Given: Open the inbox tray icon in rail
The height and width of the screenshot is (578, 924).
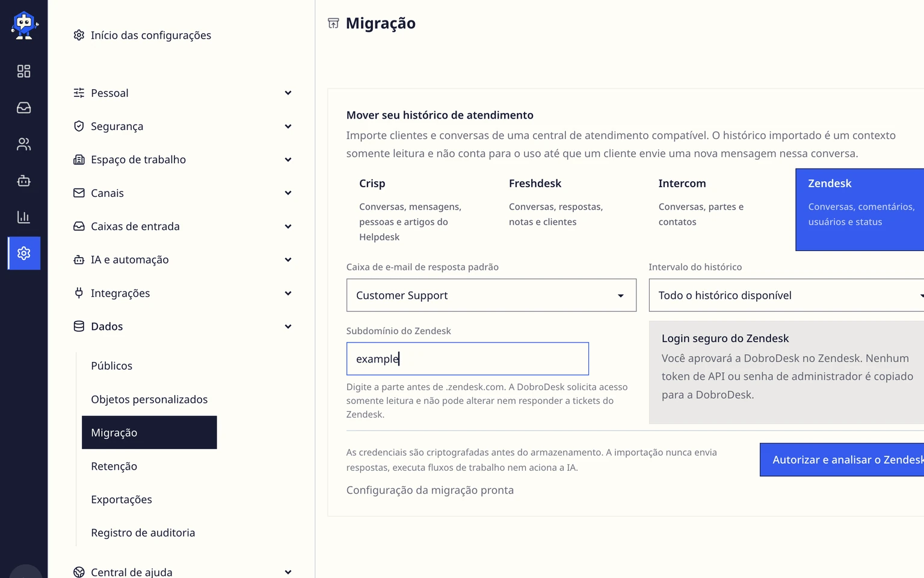Looking at the screenshot, I should pos(23,108).
